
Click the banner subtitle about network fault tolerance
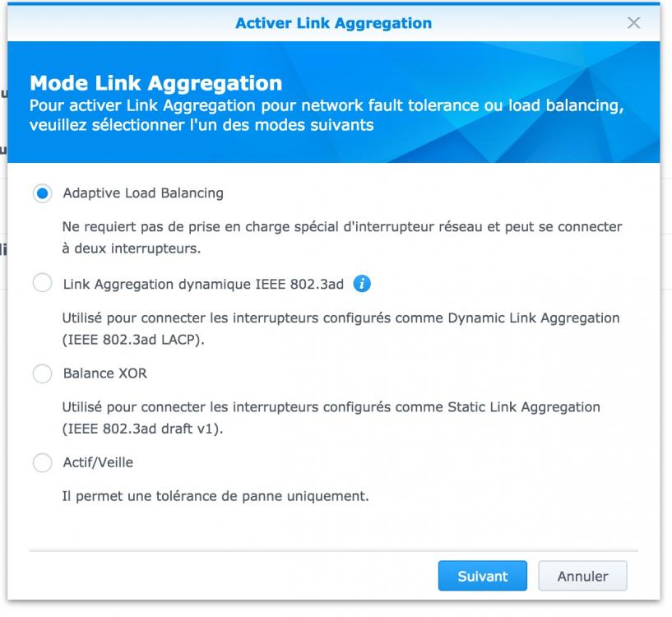[327, 115]
